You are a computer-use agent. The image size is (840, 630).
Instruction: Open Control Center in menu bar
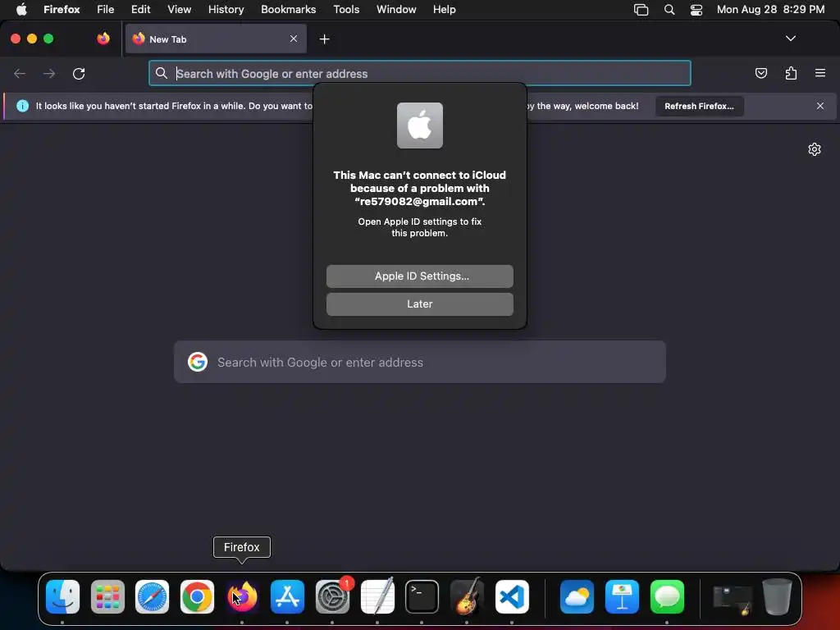click(x=696, y=10)
